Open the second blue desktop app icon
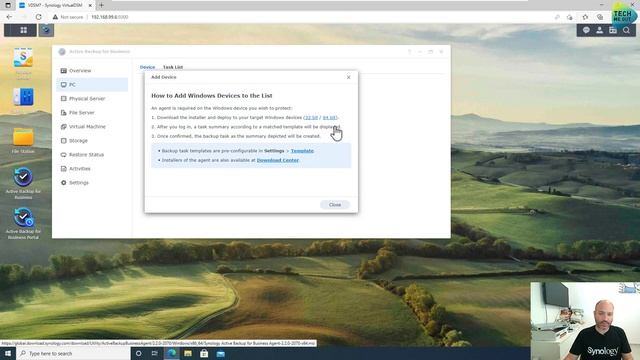 [23, 97]
